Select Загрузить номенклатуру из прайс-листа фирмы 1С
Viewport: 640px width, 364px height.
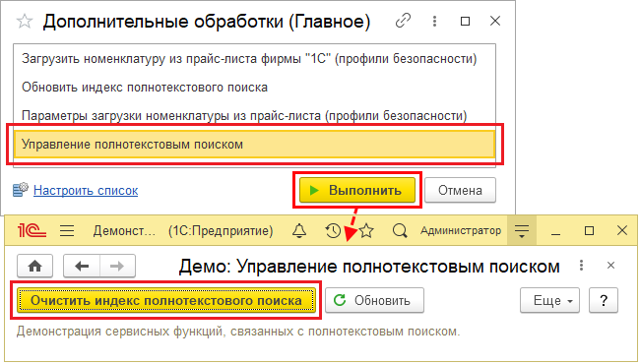point(254,59)
